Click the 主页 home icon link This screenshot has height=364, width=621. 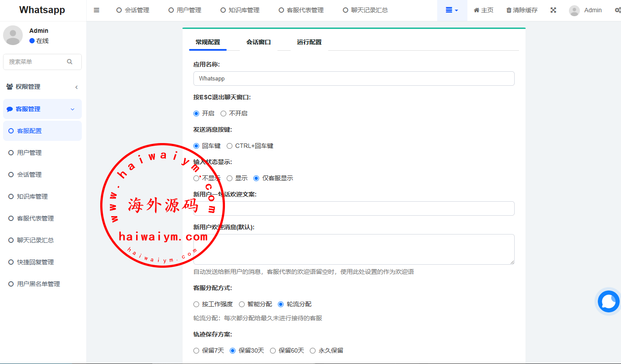coord(484,10)
